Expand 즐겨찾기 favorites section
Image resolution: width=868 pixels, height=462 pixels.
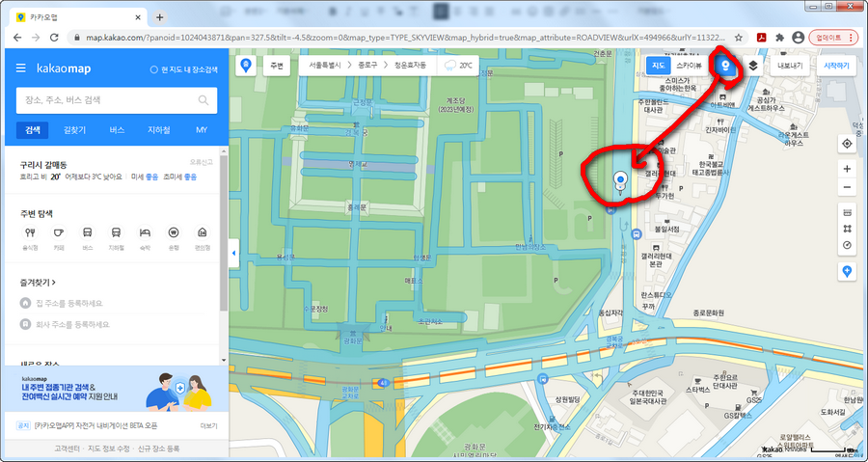(38, 283)
